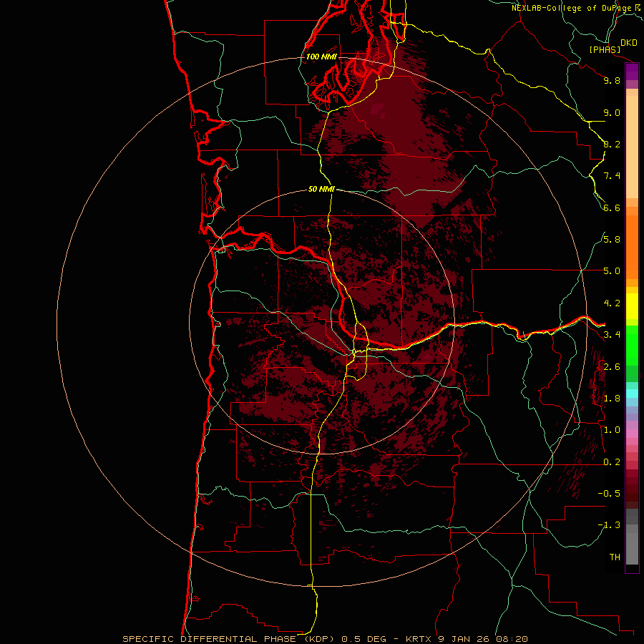This screenshot has height=644, width=644.
Task: Pick the cyan segment of the color bar
Action: coord(632,394)
